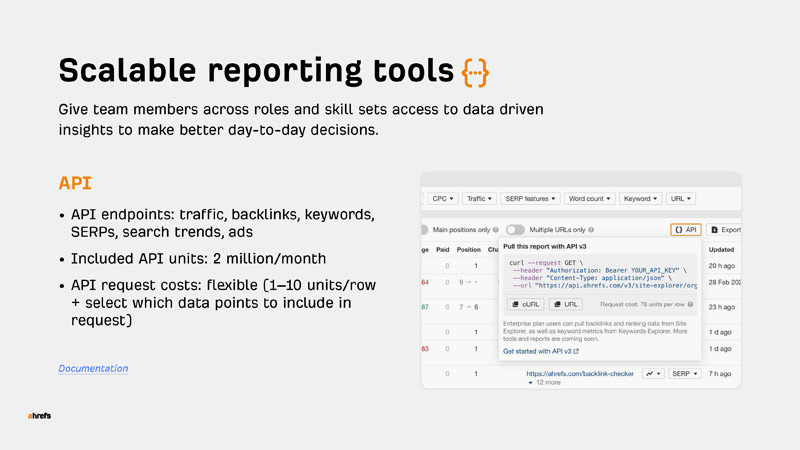Click the curl code snippet box
This screenshot has width=800, height=450.
pos(599,274)
